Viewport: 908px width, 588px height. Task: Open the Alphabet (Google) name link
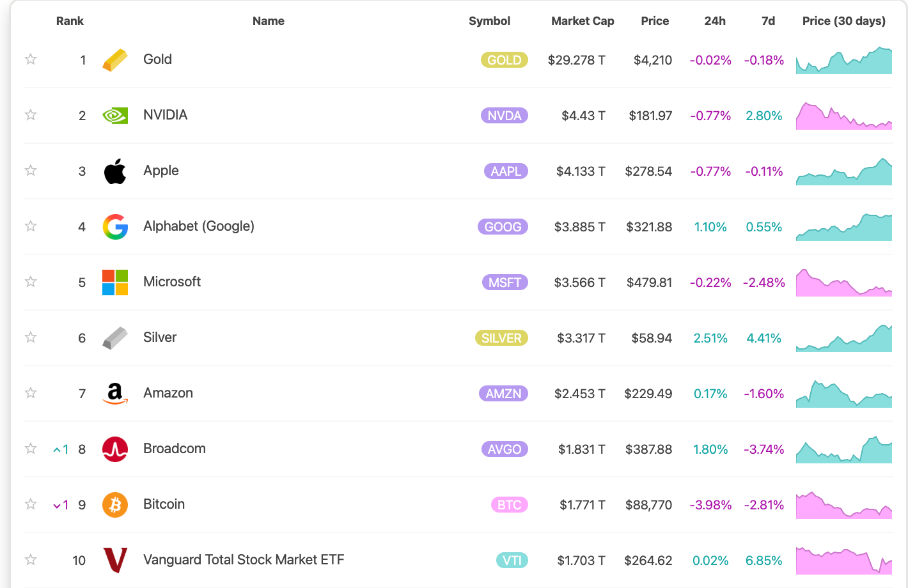point(199,226)
